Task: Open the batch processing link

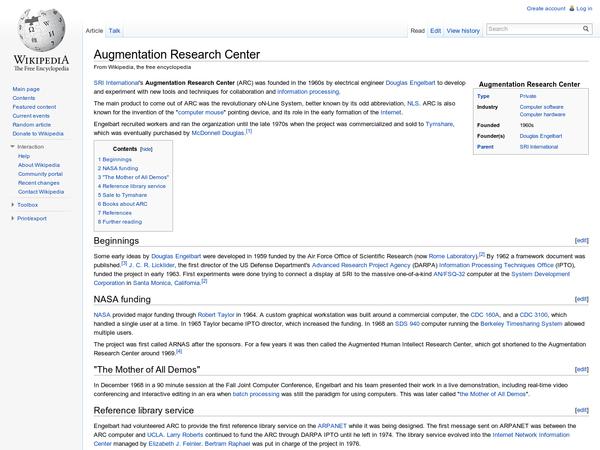Action: click(256, 394)
